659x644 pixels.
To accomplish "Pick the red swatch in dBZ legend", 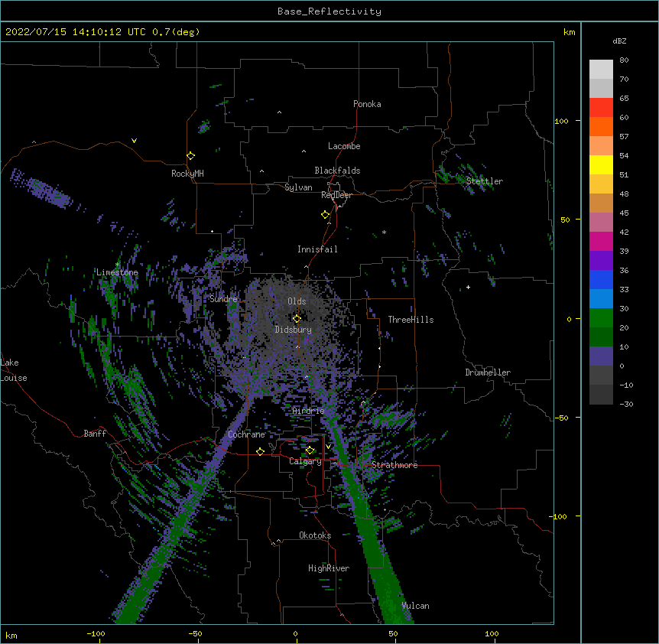I will [601, 107].
